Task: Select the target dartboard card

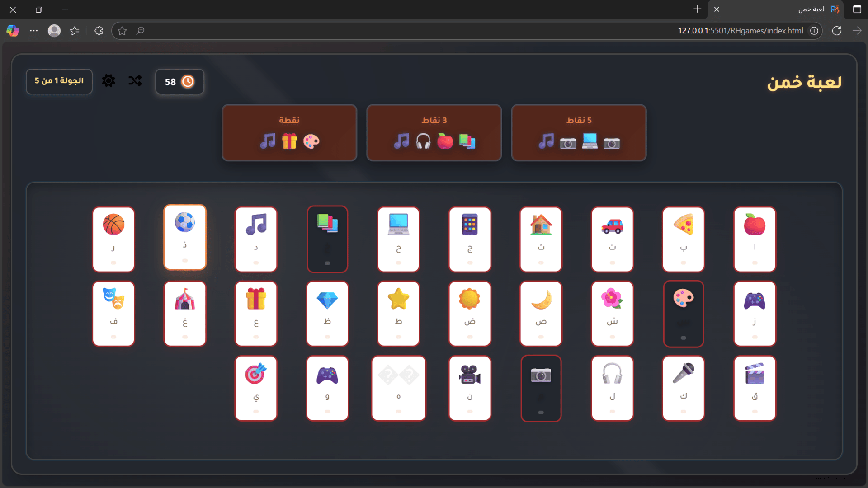Action: tap(256, 388)
